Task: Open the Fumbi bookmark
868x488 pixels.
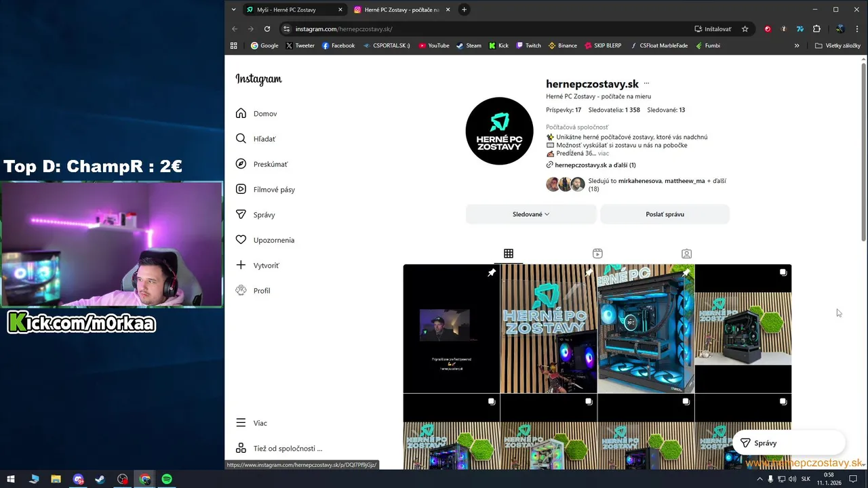Action: click(x=708, y=45)
